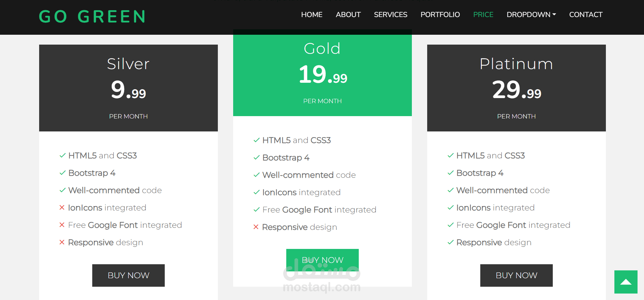
Task: Click Gold's 'Responsive design' text
Action: 300,227
